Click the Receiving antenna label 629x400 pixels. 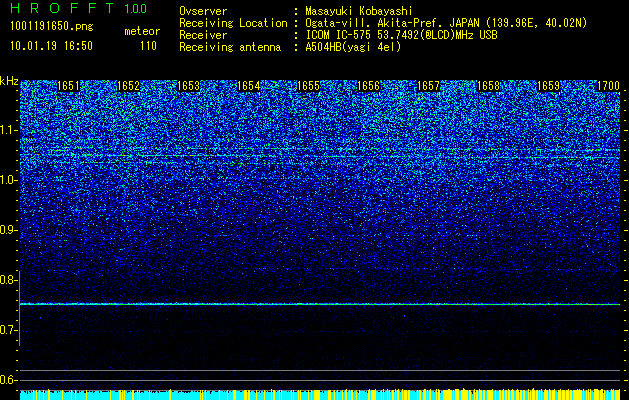coord(230,47)
